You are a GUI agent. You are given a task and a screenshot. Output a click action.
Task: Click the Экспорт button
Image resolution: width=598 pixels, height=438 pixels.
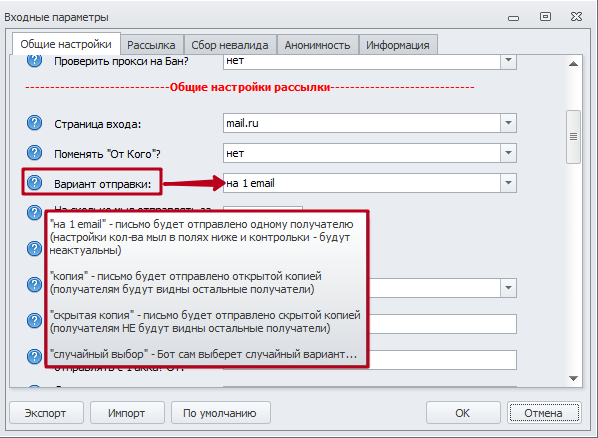coord(46,413)
